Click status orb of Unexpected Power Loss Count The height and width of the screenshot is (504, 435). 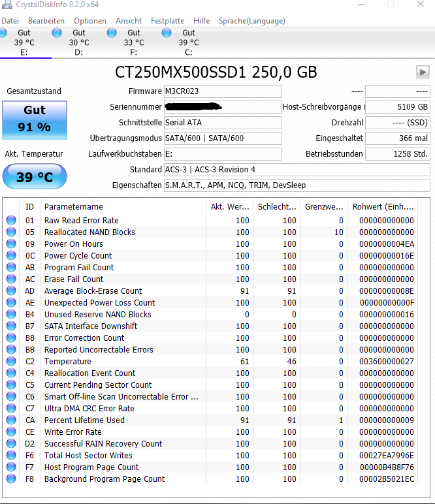(x=11, y=302)
